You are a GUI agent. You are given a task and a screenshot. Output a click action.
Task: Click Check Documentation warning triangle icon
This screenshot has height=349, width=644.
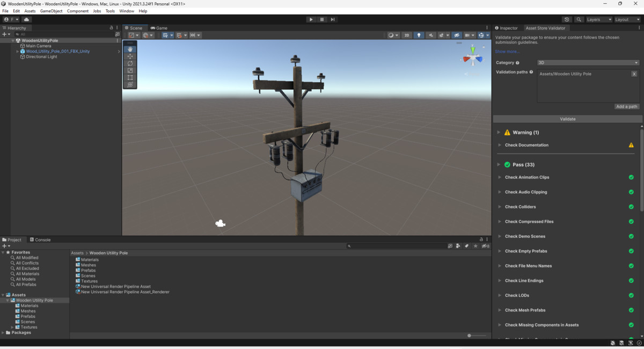click(x=631, y=145)
